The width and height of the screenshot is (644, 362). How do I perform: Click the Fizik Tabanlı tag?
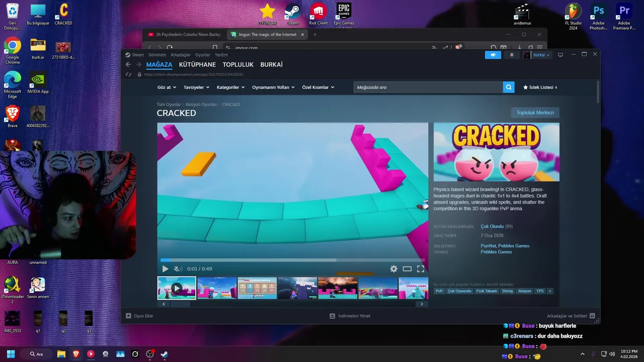487,291
